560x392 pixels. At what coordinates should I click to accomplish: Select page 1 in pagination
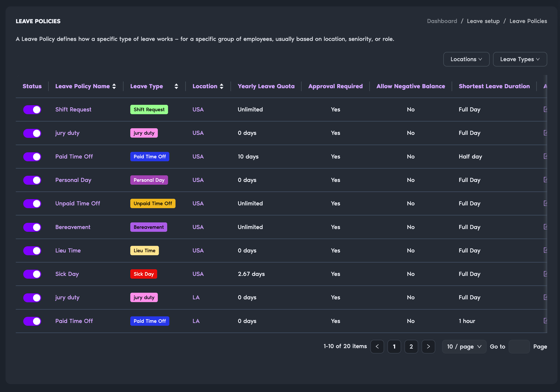point(394,346)
